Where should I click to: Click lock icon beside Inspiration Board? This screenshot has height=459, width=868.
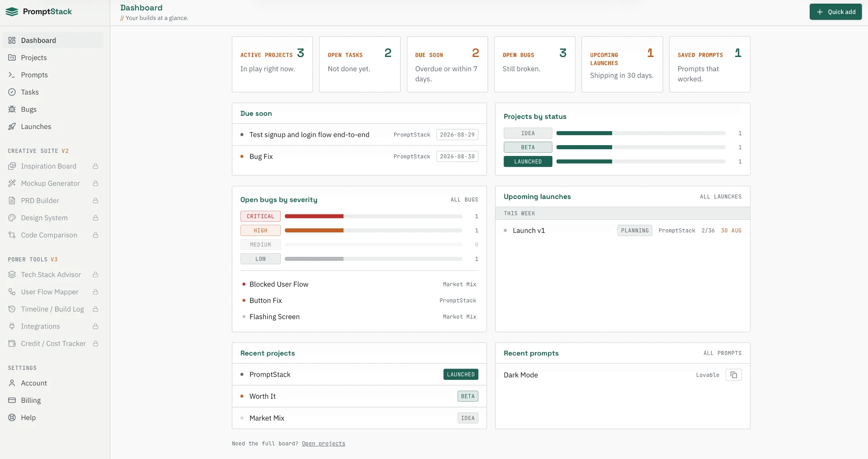(x=95, y=166)
